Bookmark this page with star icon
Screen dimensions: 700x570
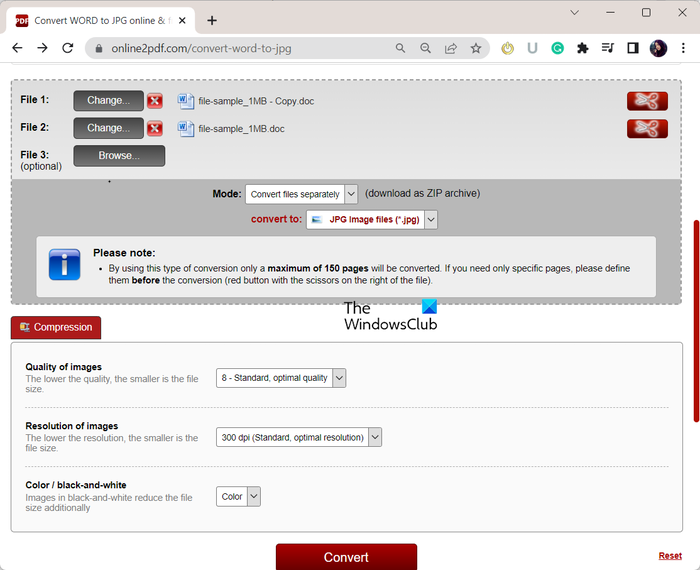[476, 48]
